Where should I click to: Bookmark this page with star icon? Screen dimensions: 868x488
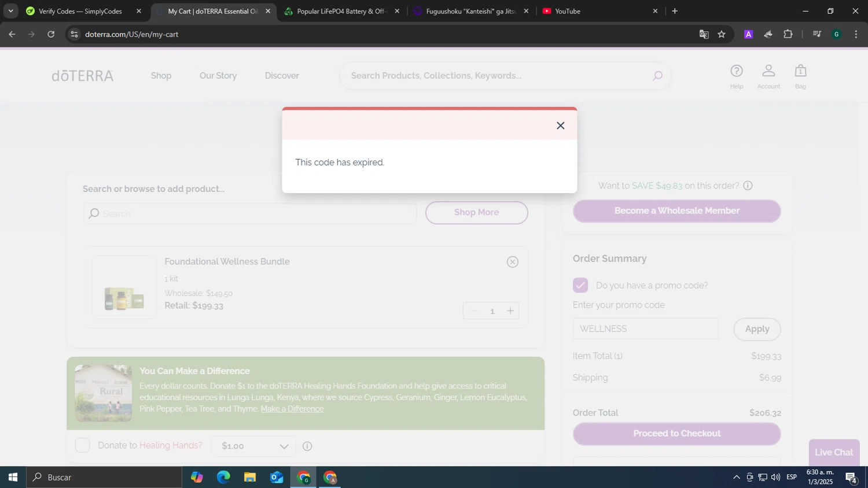[x=721, y=34]
